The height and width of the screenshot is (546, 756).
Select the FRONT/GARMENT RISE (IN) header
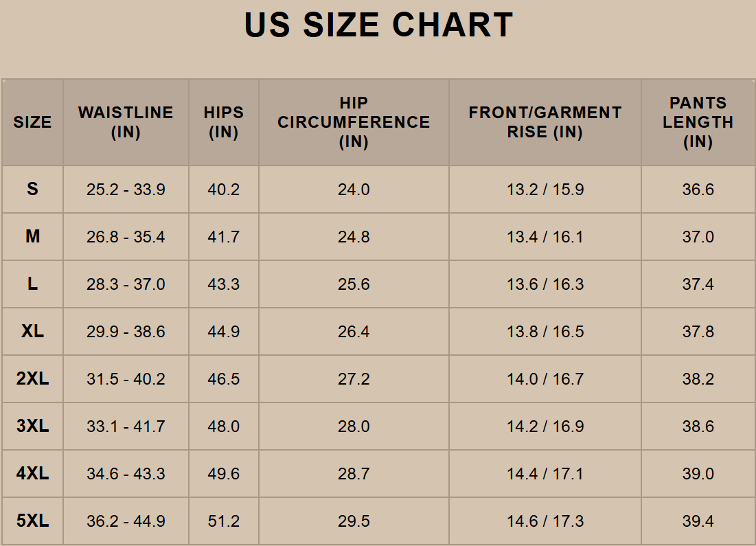click(x=545, y=122)
